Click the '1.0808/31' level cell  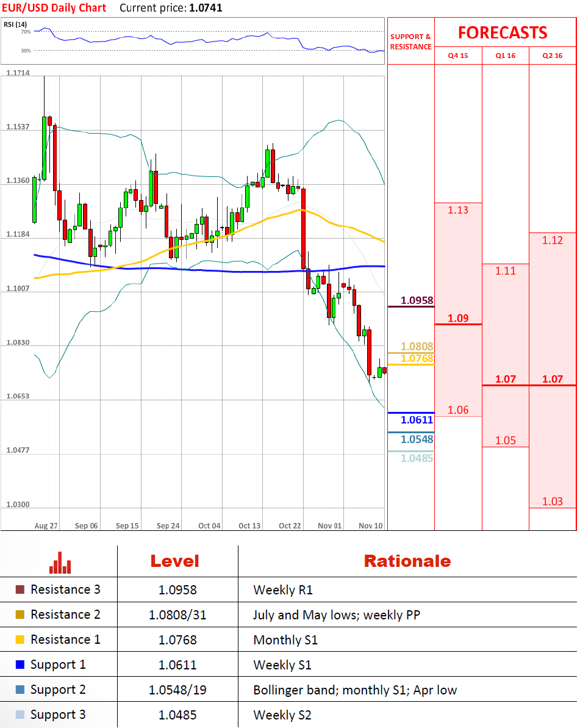click(177, 615)
